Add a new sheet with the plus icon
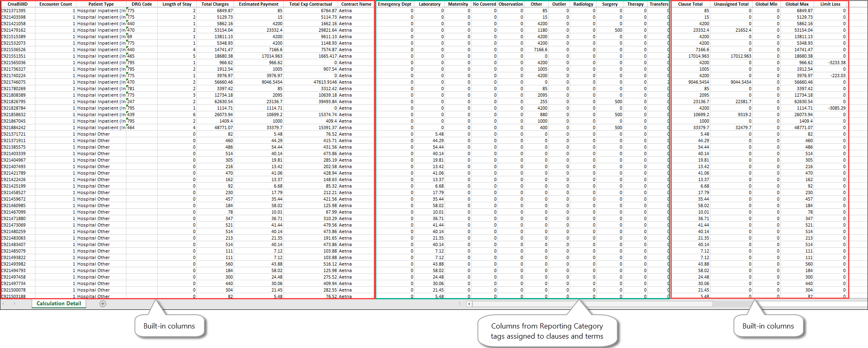 [103, 304]
